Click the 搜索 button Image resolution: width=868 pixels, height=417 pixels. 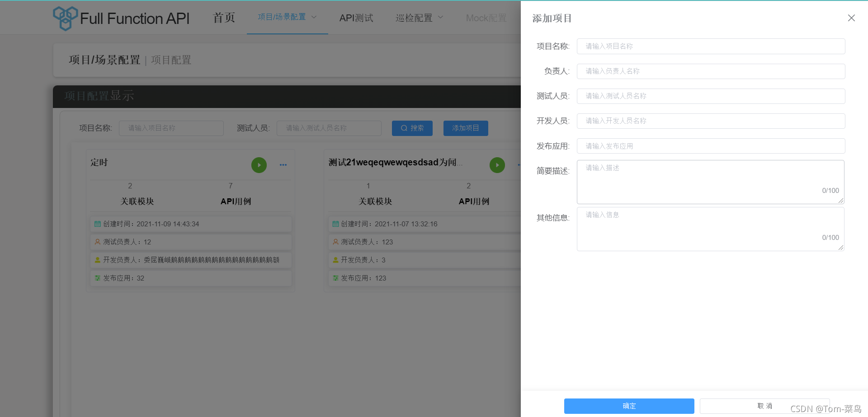[x=412, y=128]
